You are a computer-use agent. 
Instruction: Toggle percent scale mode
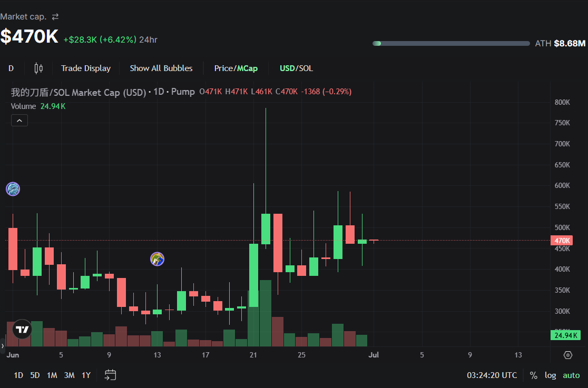point(533,375)
